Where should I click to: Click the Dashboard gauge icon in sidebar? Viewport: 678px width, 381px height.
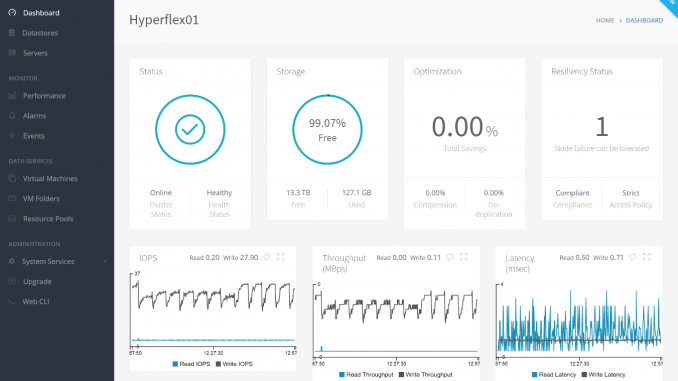click(12, 13)
